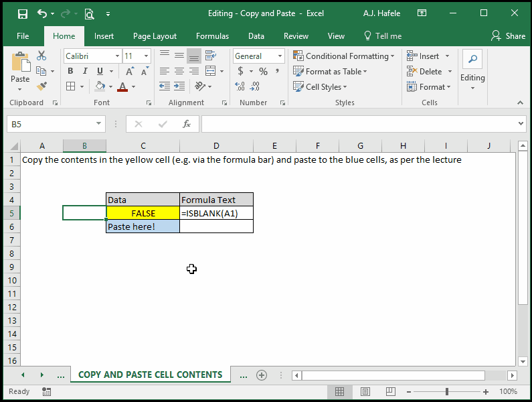Image resolution: width=532 pixels, height=402 pixels.
Task: Toggle Bold formatting
Action: click(x=70, y=71)
